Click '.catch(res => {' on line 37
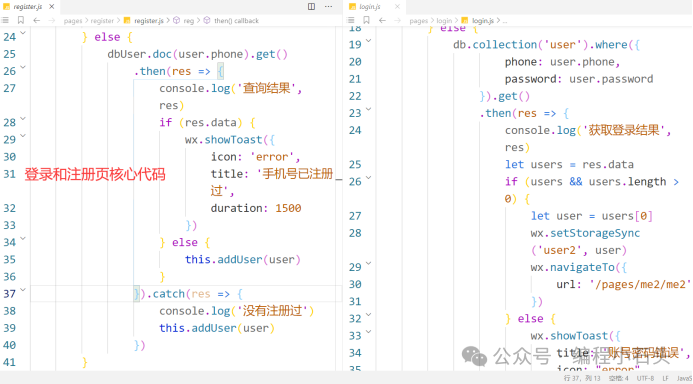Image resolution: width=693 pixels, height=384 pixels. click(x=194, y=294)
